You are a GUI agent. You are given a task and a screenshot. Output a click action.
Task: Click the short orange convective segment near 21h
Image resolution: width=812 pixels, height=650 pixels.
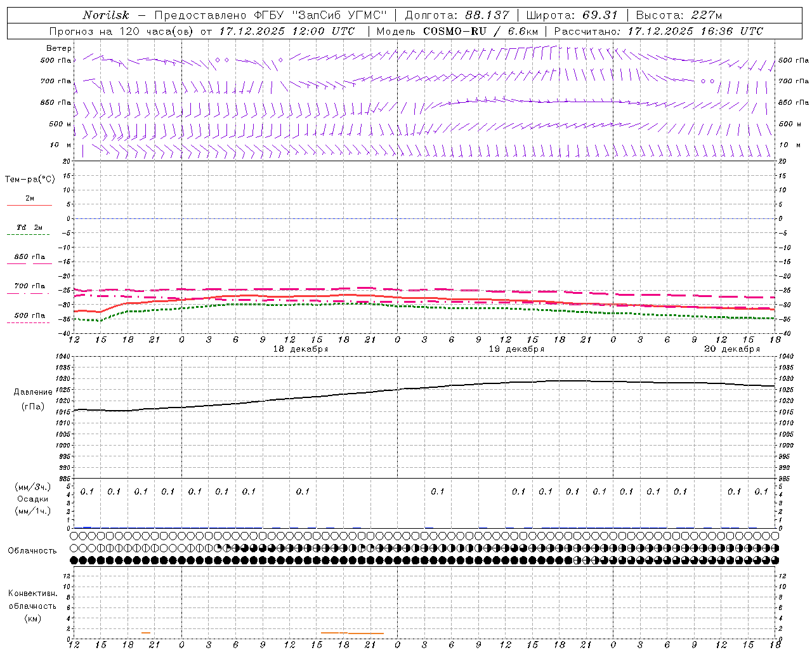coord(146,633)
